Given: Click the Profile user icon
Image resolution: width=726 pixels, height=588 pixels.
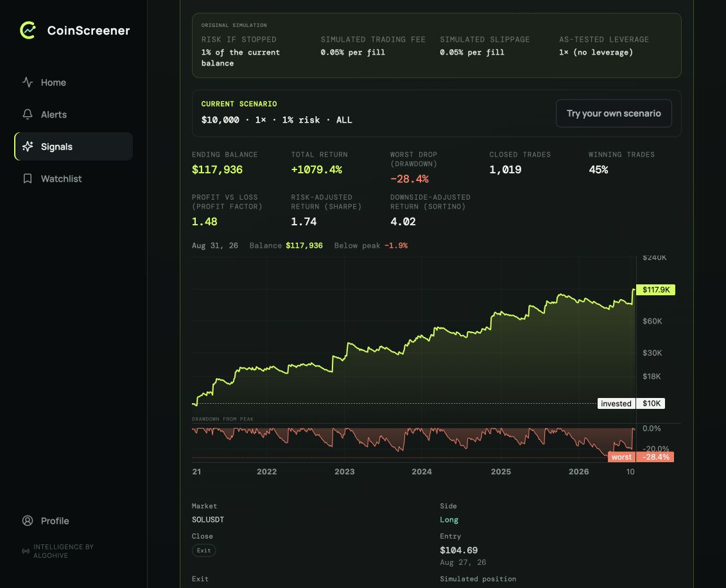Looking at the screenshot, I should pos(28,521).
